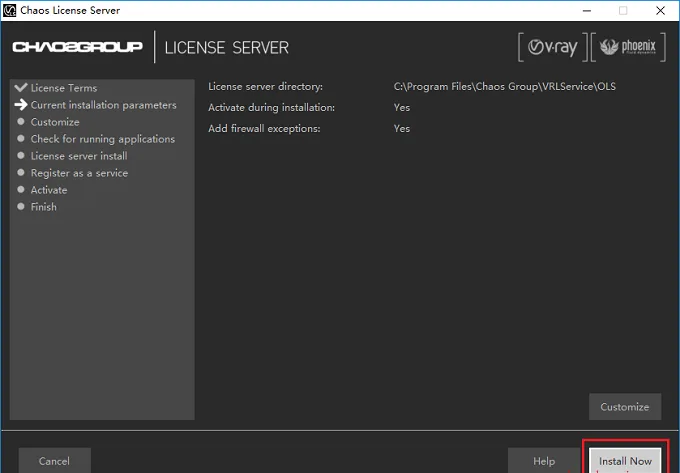Cancel the installation
The image size is (680, 473).
pos(55,460)
